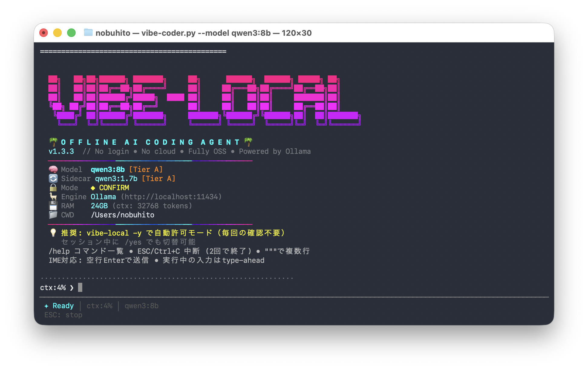
Task: Click the v1.3.3 version text
Action: (x=61, y=151)
